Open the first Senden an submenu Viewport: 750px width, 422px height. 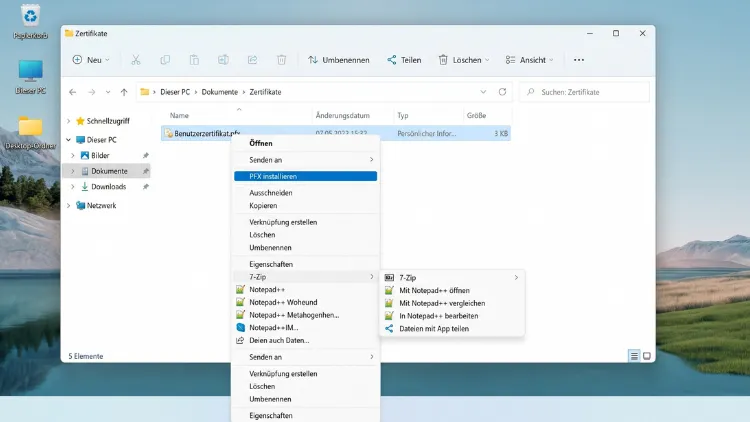click(x=305, y=160)
